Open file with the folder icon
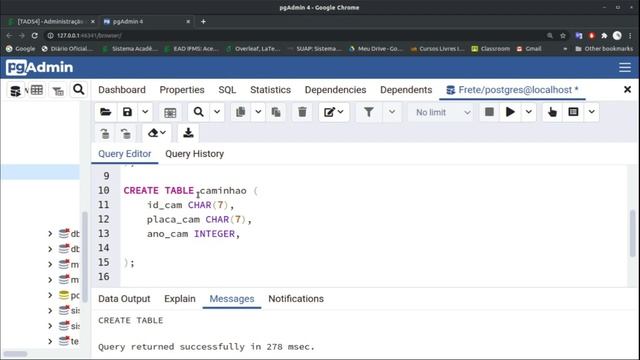The image size is (640, 360). click(x=105, y=112)
